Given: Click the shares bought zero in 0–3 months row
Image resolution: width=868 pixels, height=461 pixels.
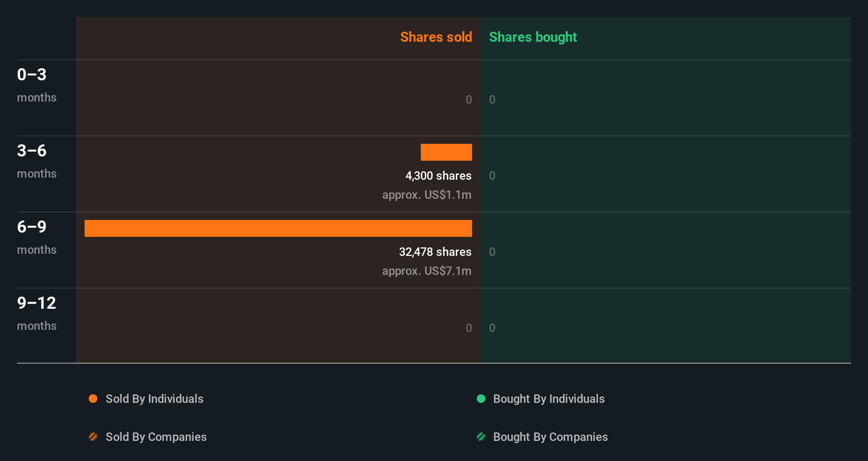Looking at the screenshot, I should click(492, 99).
